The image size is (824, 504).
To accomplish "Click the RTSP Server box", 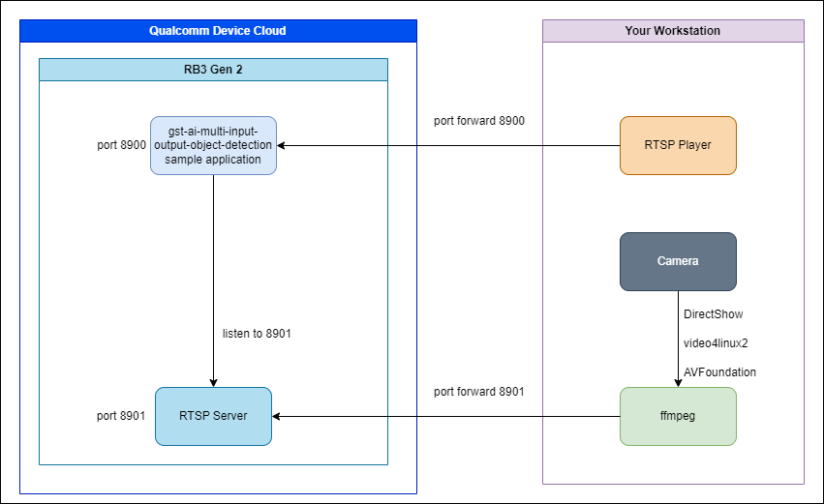I will [213, 416].
